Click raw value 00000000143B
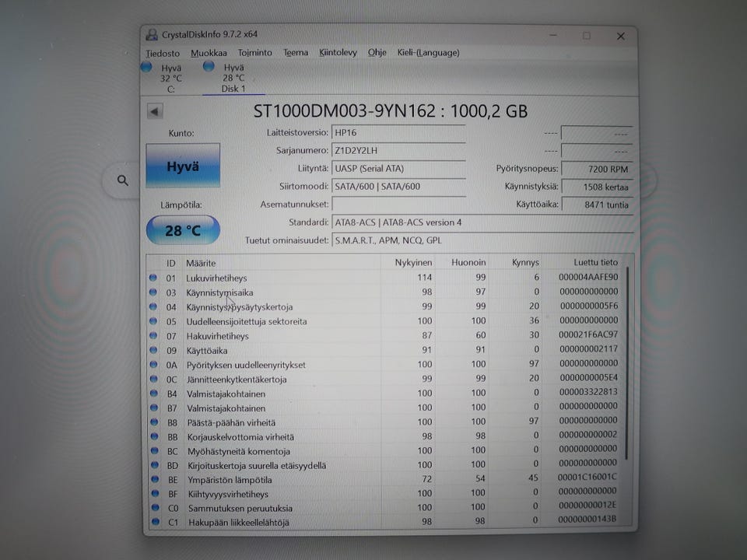This screenshot has width=747, height=560. [587, 519]
